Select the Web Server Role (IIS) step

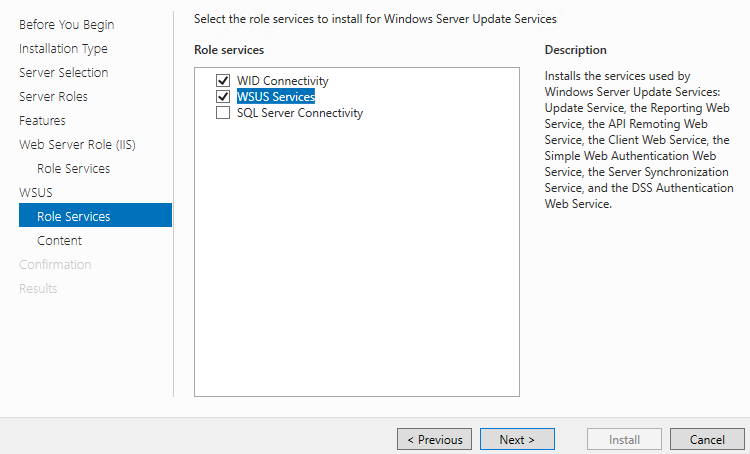77,144
